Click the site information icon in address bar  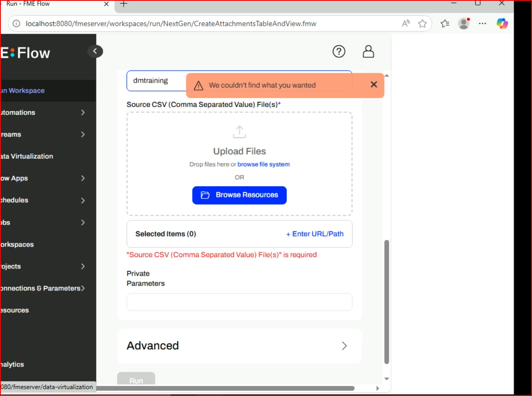click(16, 24)
